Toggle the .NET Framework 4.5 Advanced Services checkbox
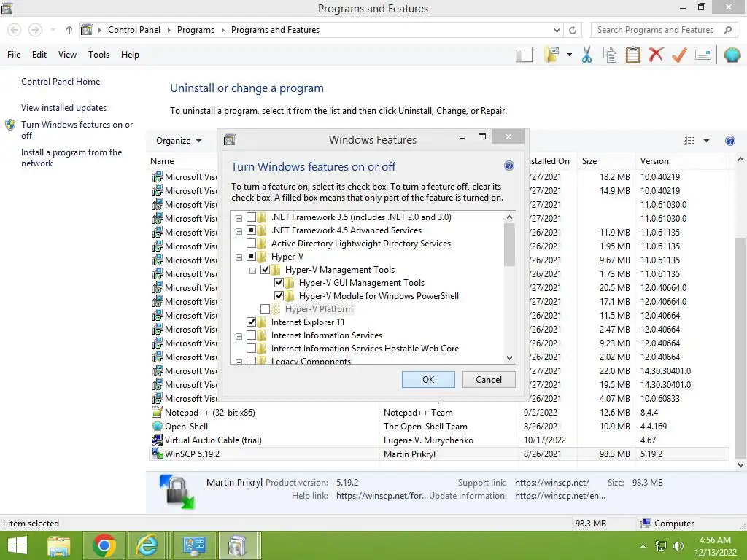The width and height of the screenshot is (747, 560). 251,230
